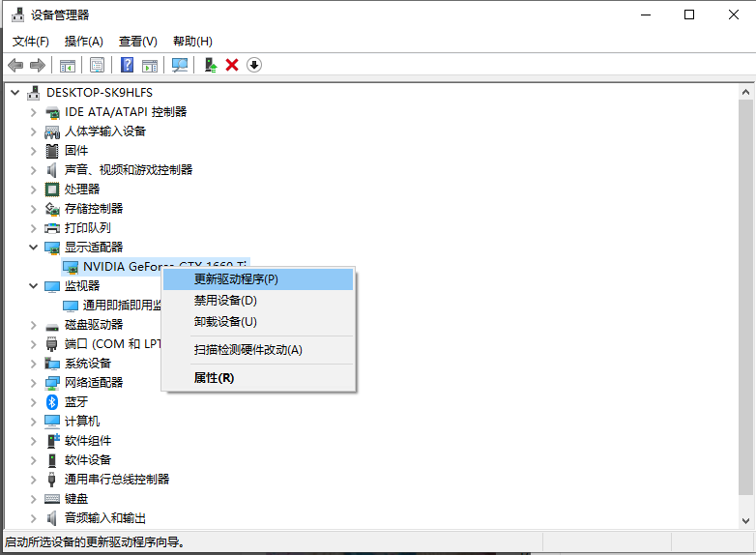Click the IDE ATA/ATAPI controller icon

52,113
